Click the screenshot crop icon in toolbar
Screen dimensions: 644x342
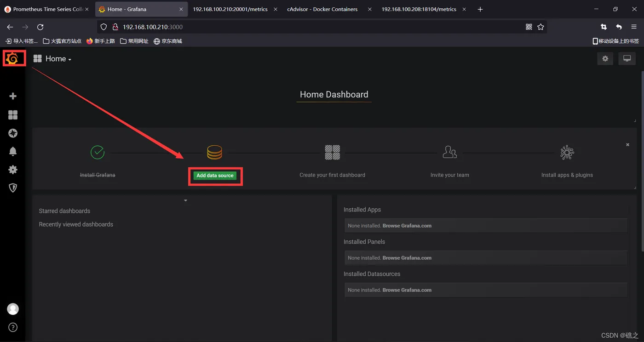[604, 27]
